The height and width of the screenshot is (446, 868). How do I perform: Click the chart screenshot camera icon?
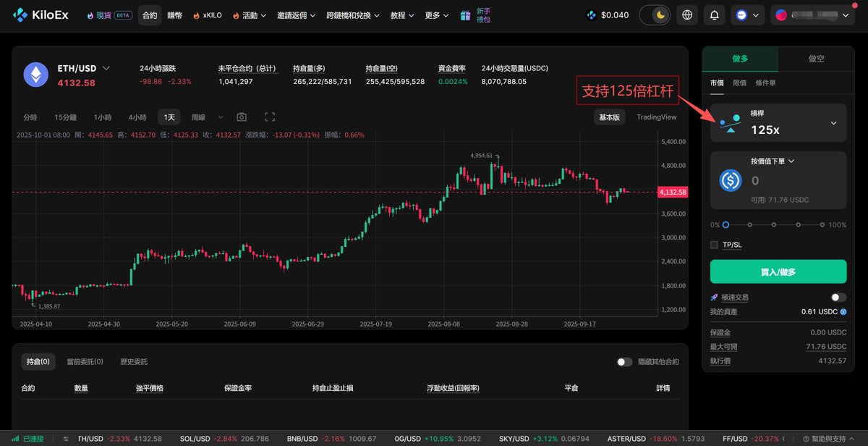(x=242, y=117)
